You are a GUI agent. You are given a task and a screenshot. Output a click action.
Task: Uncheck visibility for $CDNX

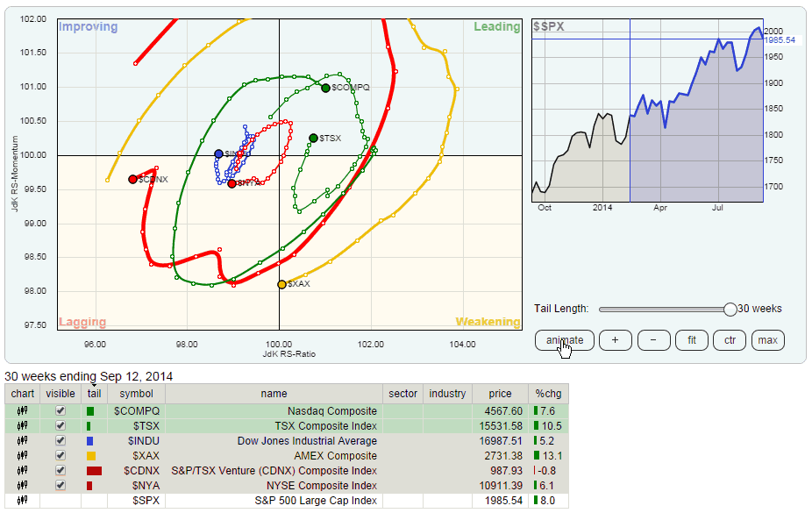pyautogui.click(x=61, y=471)
